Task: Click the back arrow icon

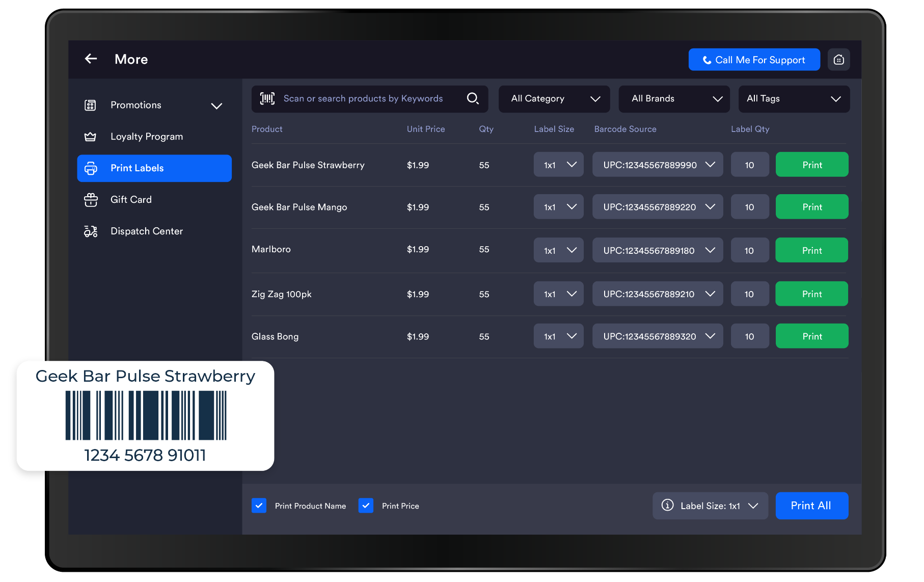Action: click(91, 59)
